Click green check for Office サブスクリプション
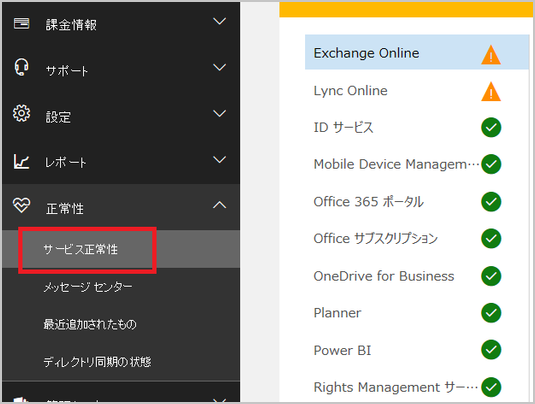The width and height of the screenshot is (535, 404). 491,238
